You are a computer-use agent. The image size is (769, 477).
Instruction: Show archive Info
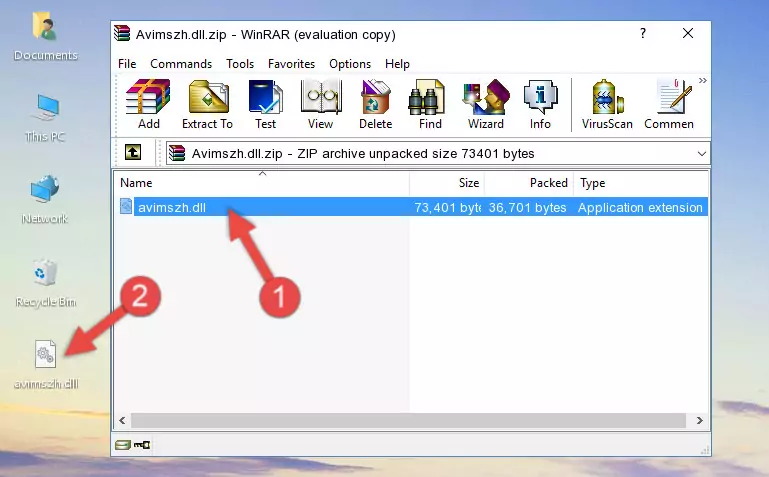coord(540,104)
